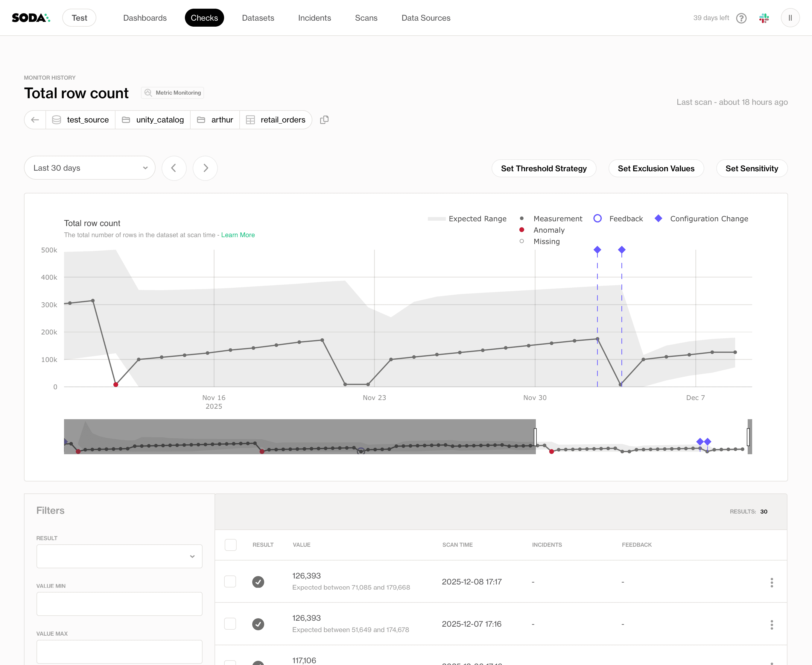Open the kebab menu on the first result row
The image size is (812, 665).
772,582
